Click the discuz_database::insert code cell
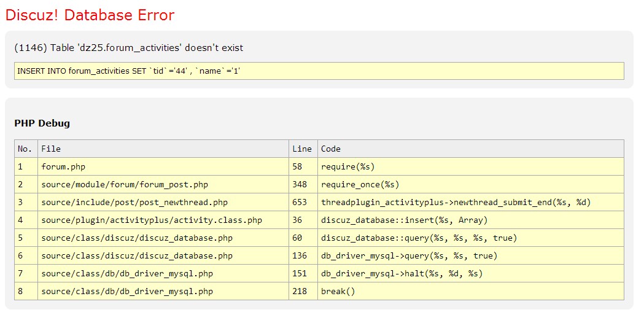Screen dimensions: 644x315 pos(405,220)
